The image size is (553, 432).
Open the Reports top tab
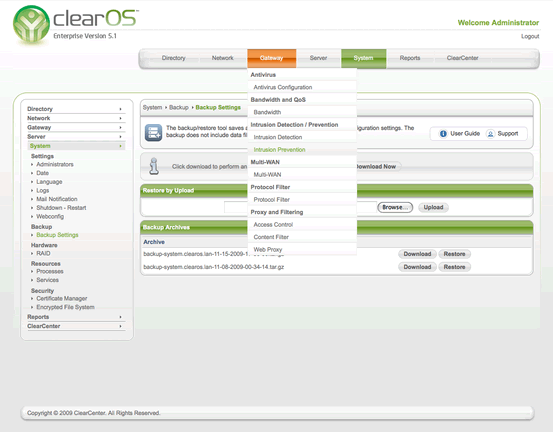[x=410, y=58]
